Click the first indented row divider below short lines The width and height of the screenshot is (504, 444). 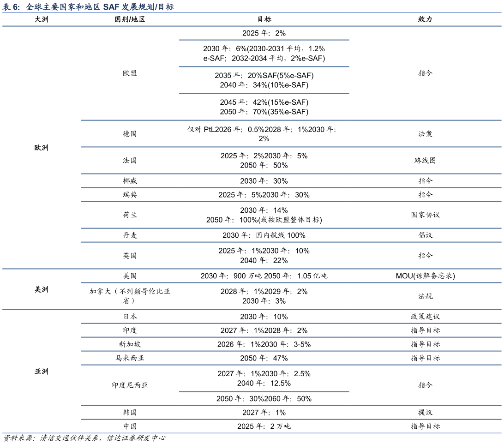tap(291, 120)
